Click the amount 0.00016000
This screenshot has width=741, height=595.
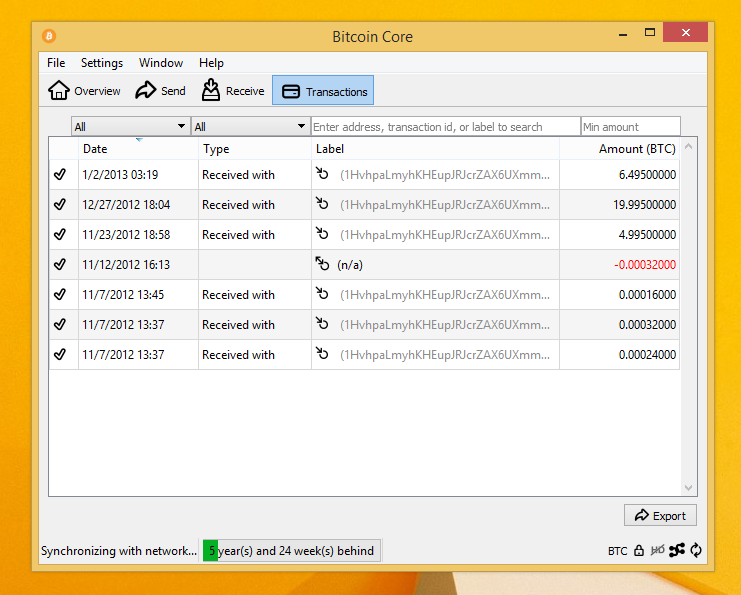647,295
